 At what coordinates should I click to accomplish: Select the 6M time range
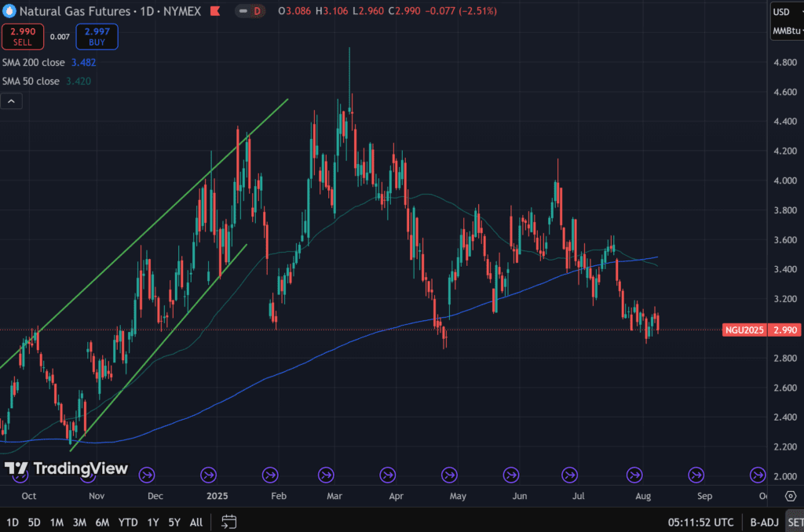[102, 522]
